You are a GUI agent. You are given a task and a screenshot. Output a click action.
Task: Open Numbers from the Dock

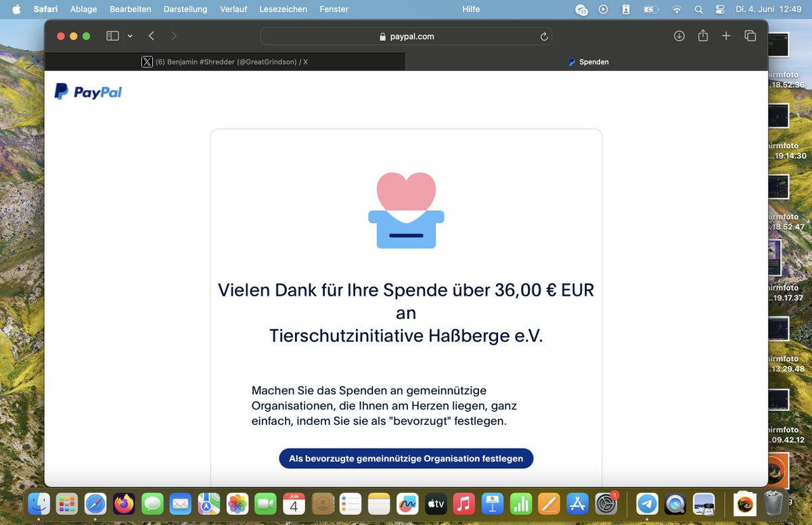521,503
